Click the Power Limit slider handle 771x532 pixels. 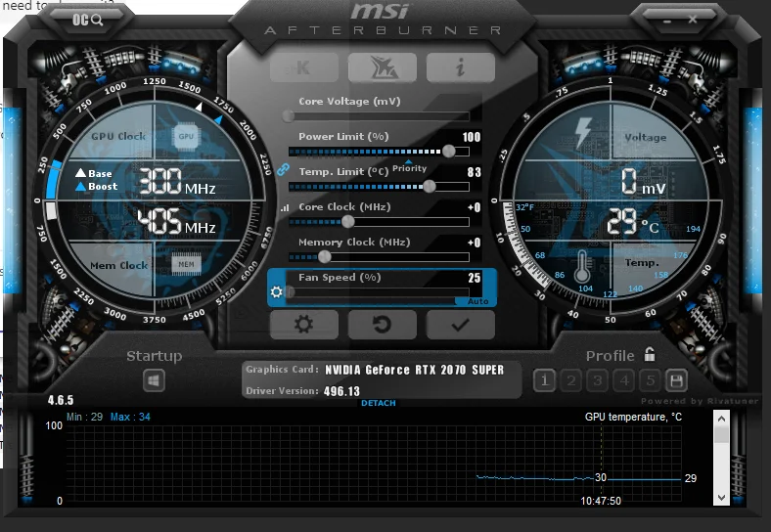(x=448, y=151)
